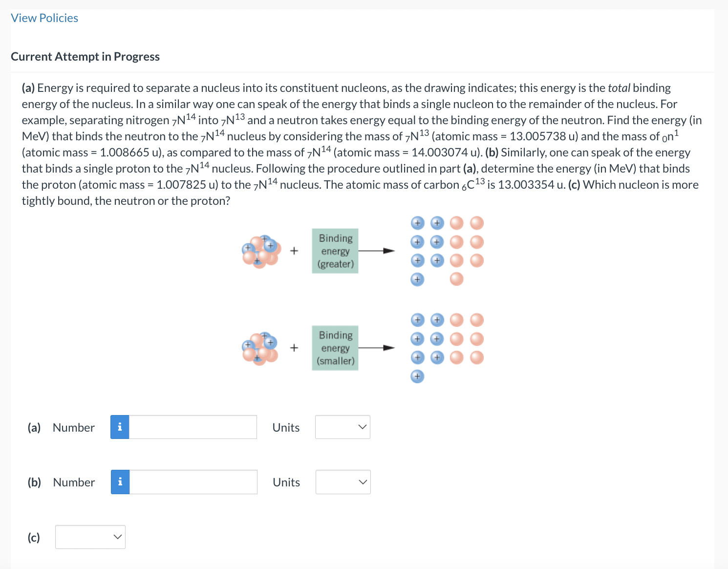Click the arrow after the smaller binding energy box
The height and width of the screenshot is (569, 728).
(377, 348)
